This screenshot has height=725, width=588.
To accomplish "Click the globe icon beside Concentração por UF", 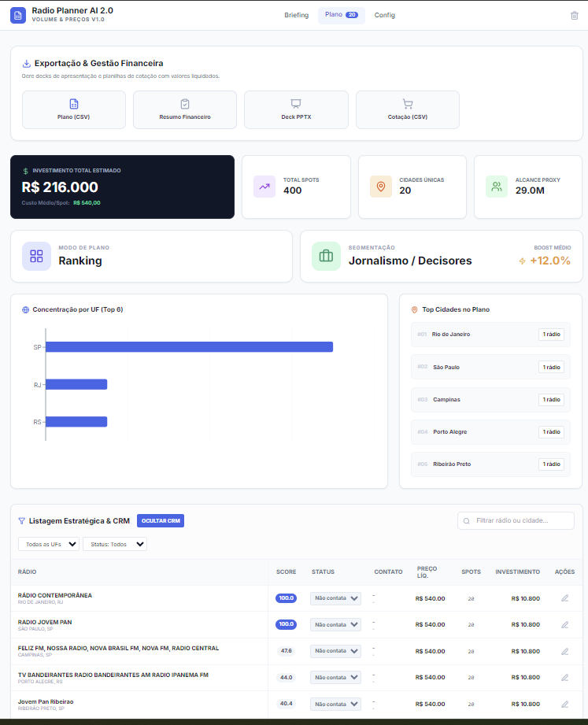I will pos(25,310).
